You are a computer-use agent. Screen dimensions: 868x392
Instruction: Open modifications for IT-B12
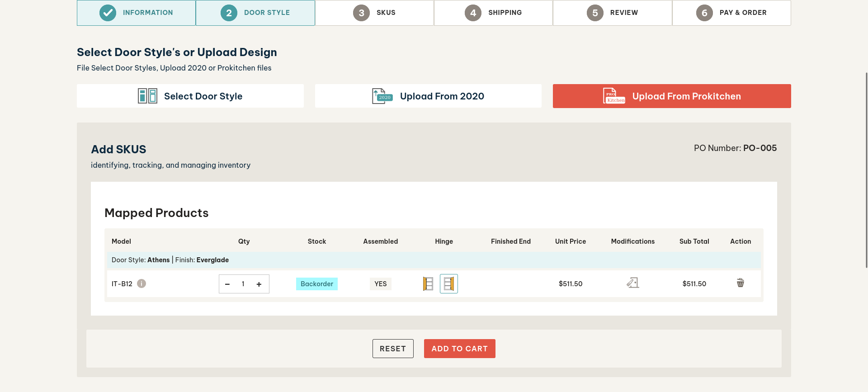tap(632, 283)
